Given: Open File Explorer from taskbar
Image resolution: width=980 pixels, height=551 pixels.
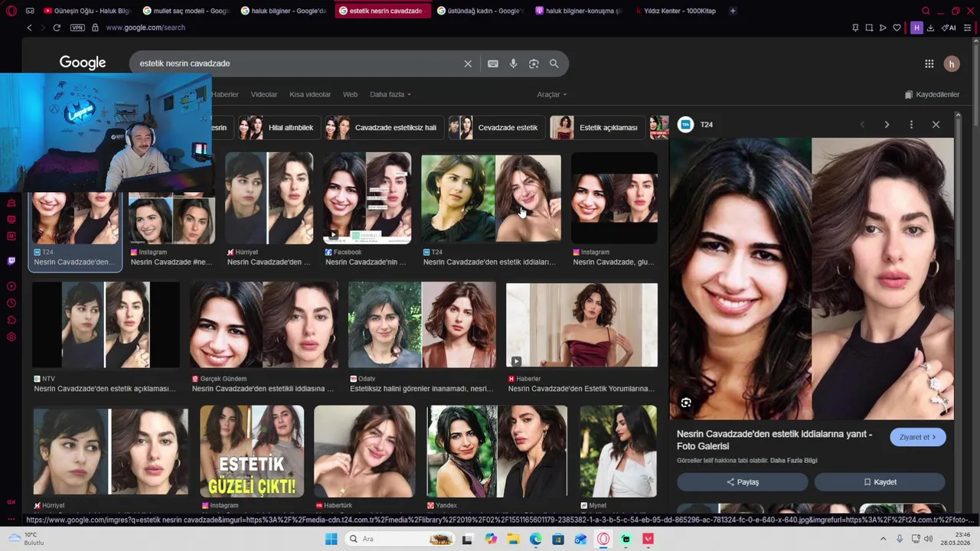Looking at the screenshot, I should pyautogui.click(x=513, y=539).
